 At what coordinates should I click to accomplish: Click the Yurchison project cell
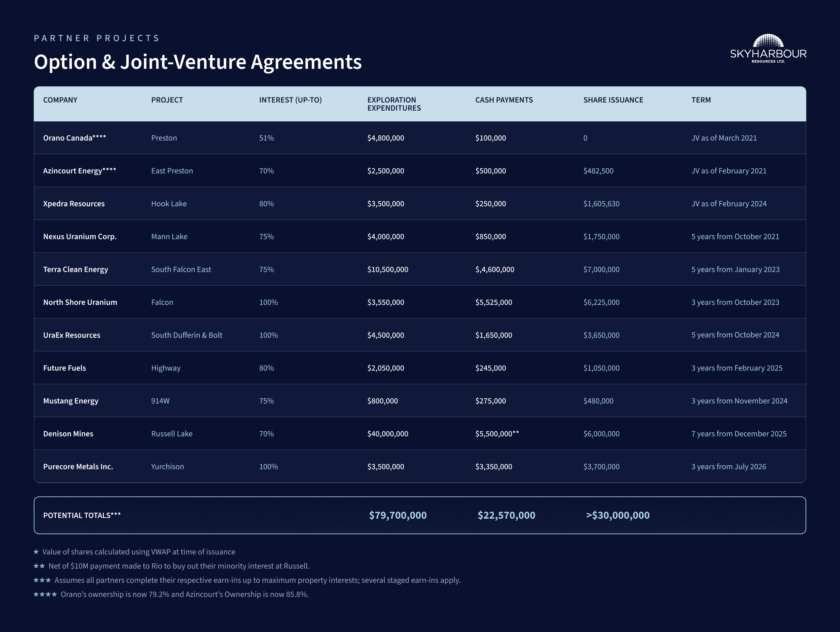[167, 466]
